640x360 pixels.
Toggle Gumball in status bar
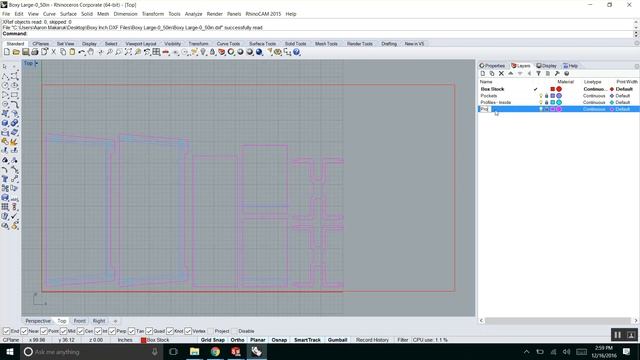[338, 340]
